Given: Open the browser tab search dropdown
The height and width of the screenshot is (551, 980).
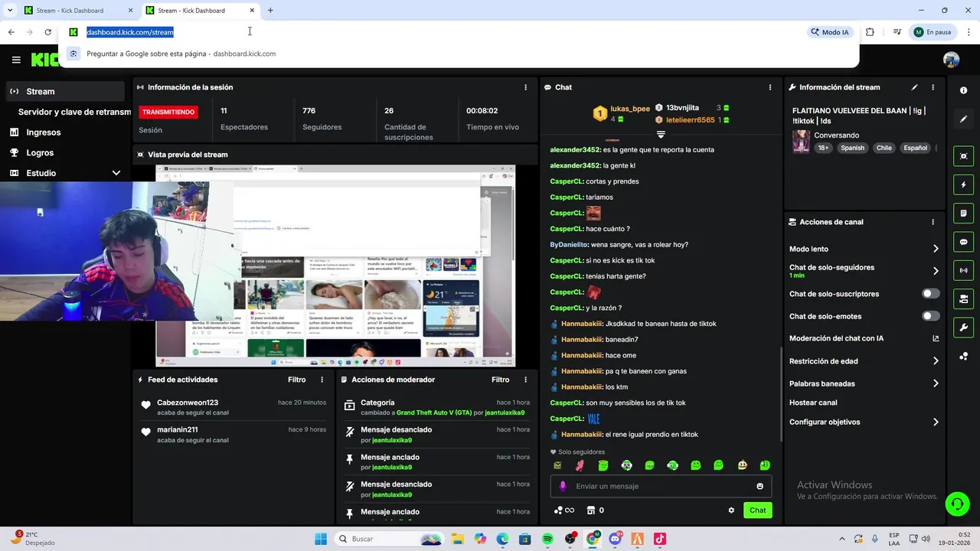Looking at the screenshot, I should pyautogui.click(x=10, y=11).
